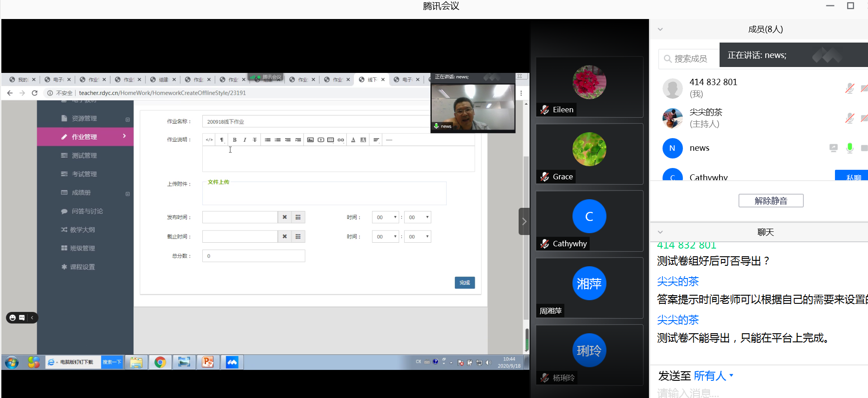Open the calendar picker for 发布时间

point(298,217)
